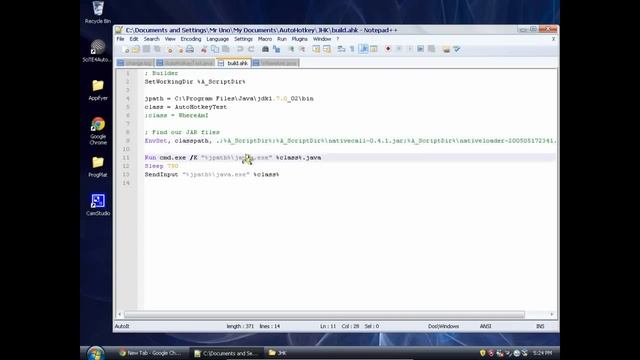The height and width of the screenshot is (360, 640).
Task: Copy selection using the toolbar Copy icon
Action: click(215, 49)
